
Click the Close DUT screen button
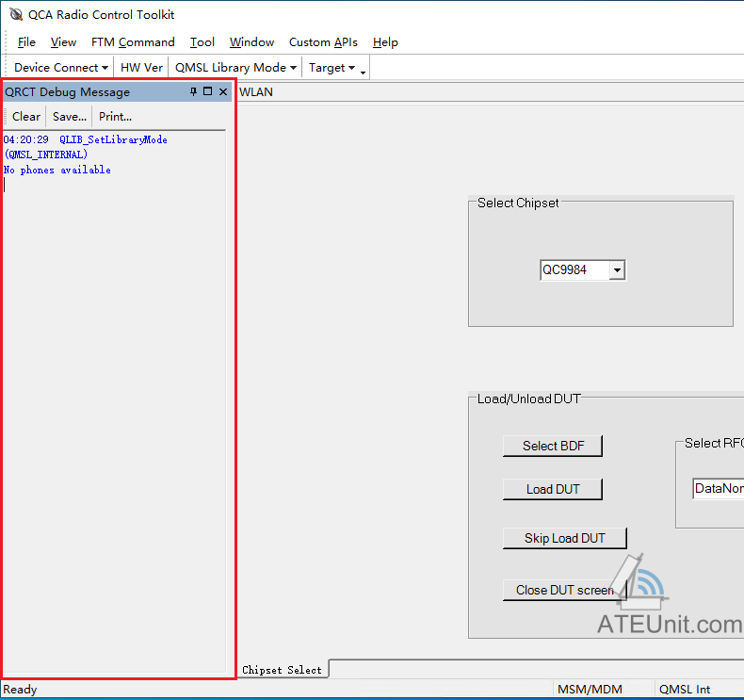(565, 590)
